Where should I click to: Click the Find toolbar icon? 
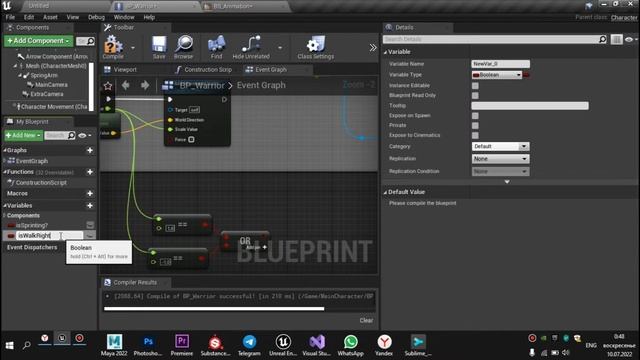tap(216, 47)
